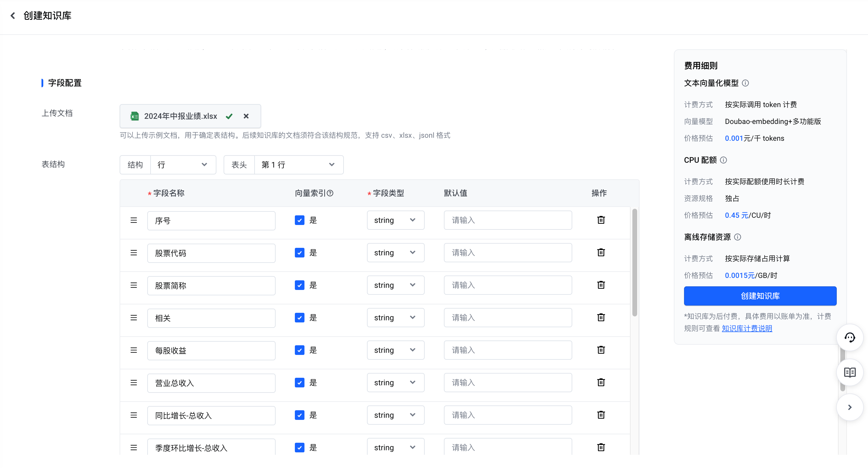Grab the drag handle of the 序号 row
868x468 pixels.
(134, 220)
